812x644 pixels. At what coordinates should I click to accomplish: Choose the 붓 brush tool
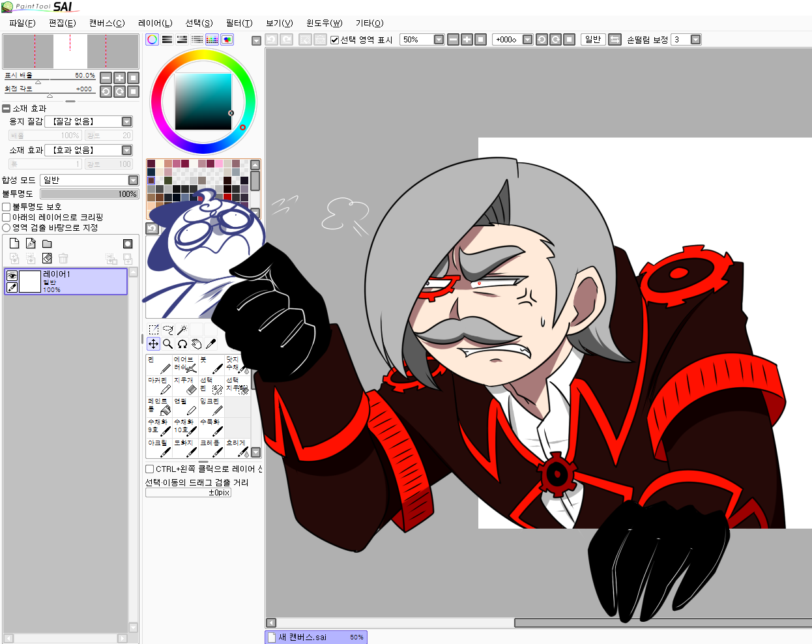click(x=211, y=365)
